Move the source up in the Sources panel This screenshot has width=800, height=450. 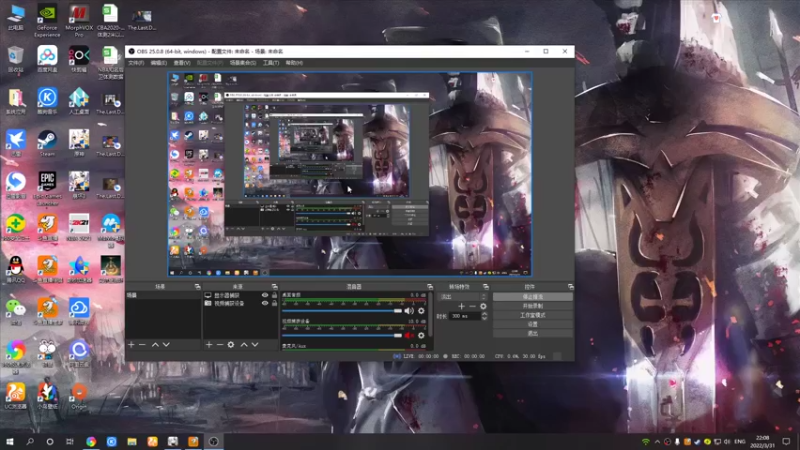244,345
